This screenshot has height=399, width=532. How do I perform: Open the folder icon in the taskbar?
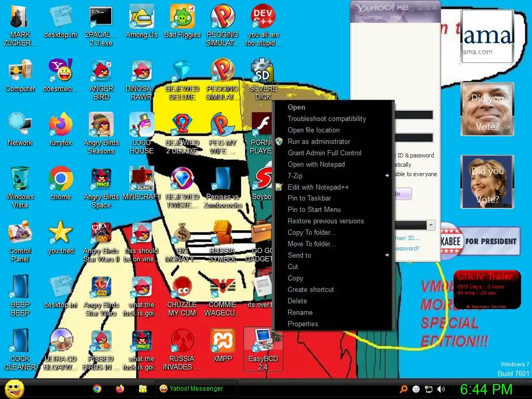[x=142, y=389]
